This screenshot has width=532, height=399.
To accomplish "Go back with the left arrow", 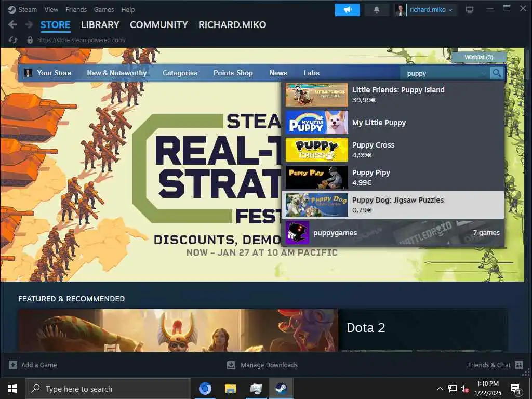I will coord(12,24).
